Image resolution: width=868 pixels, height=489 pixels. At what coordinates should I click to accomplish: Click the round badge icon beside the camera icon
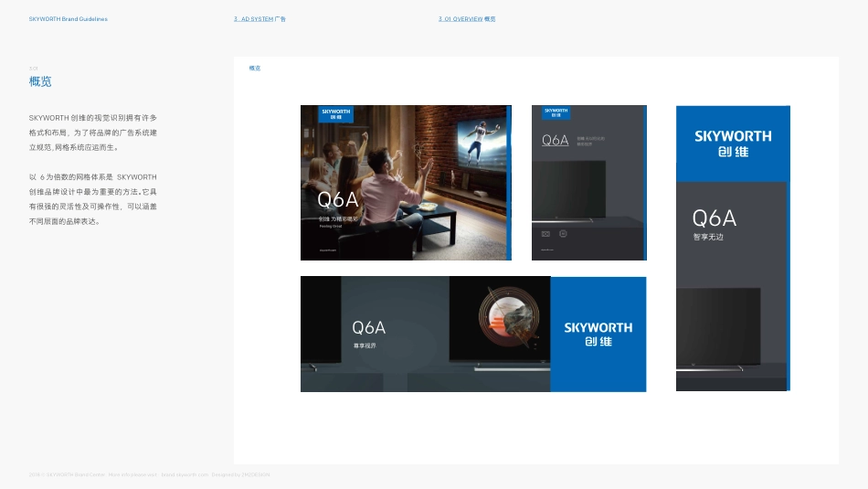(563, 234)
